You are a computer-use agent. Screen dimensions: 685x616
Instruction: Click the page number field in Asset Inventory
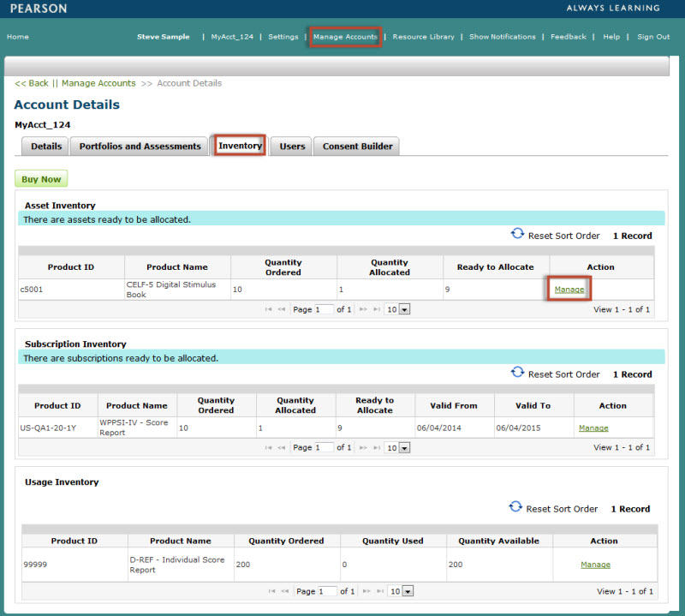[325, 309]
